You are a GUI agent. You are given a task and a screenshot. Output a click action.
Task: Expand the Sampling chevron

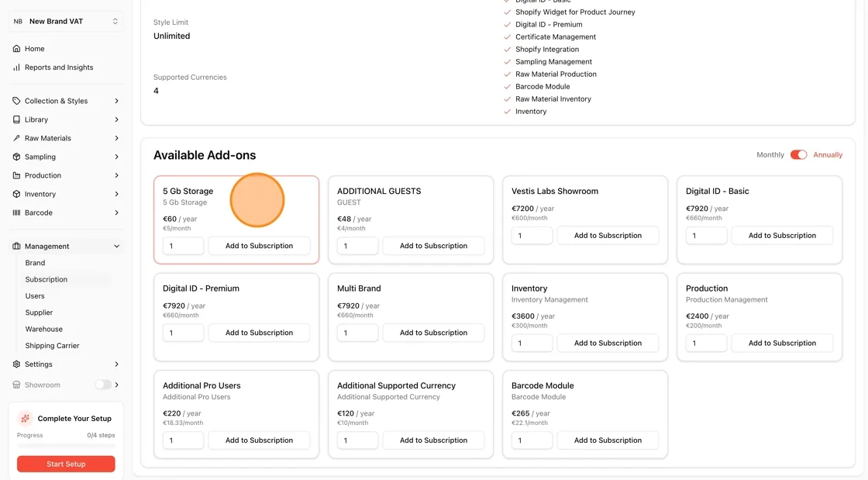pos(116,157)
